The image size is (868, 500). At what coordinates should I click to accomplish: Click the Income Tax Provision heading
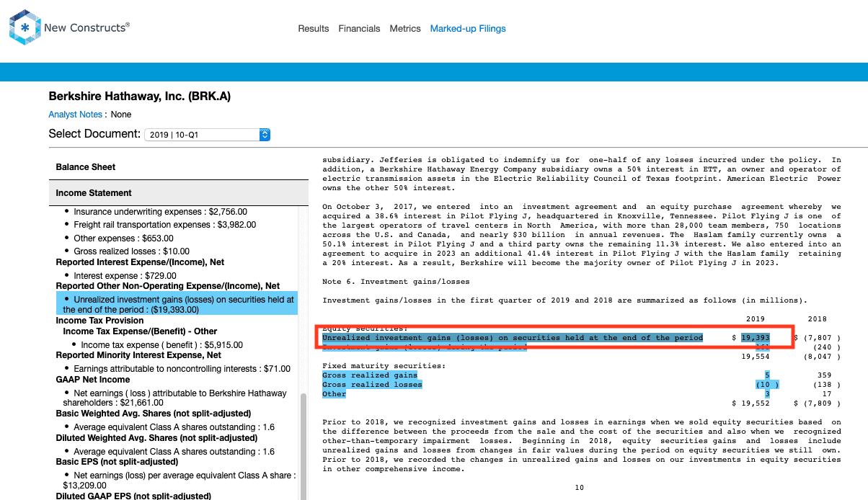pos(99,321)
